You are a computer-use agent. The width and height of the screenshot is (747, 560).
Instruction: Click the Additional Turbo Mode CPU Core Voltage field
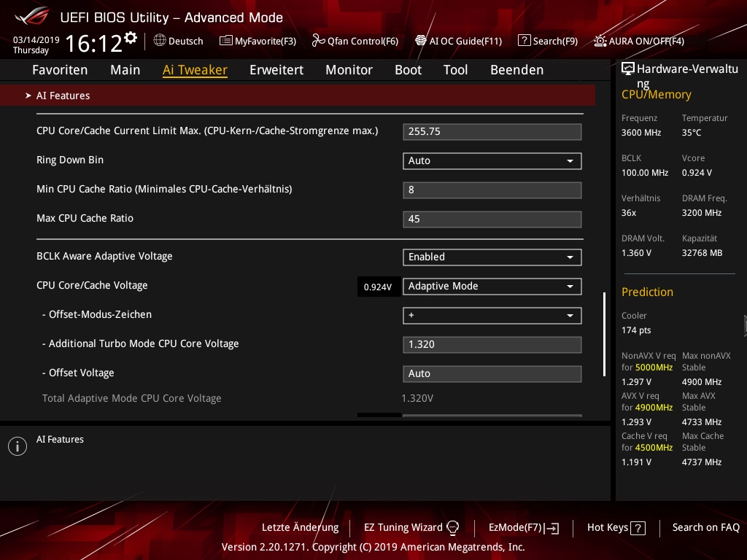pos(492,344)
